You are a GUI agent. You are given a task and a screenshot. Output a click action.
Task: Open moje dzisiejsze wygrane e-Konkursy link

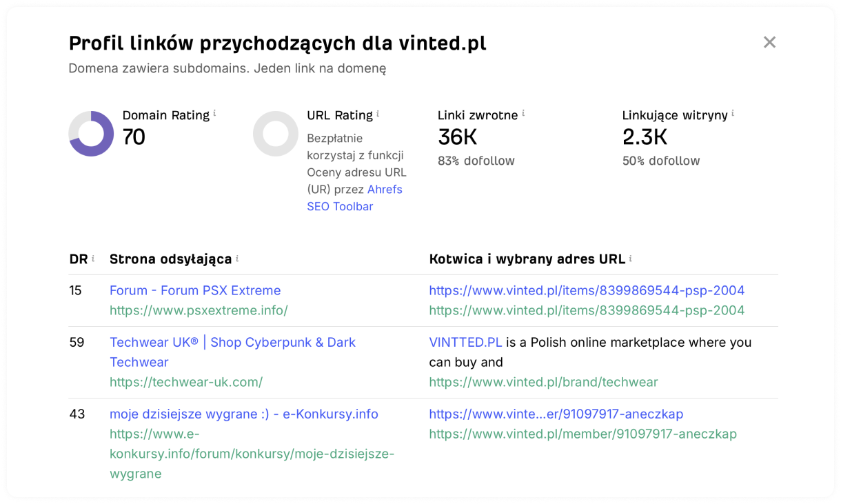point(244,414)
